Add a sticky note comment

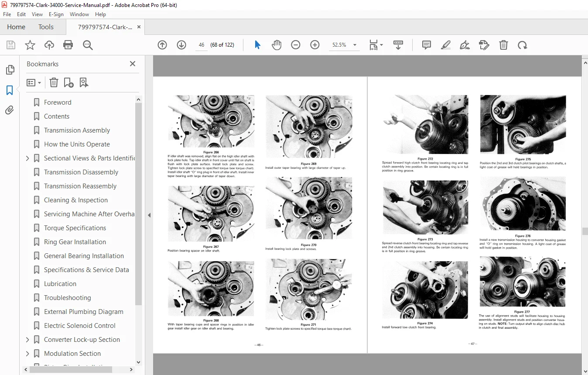coord(427,45)
